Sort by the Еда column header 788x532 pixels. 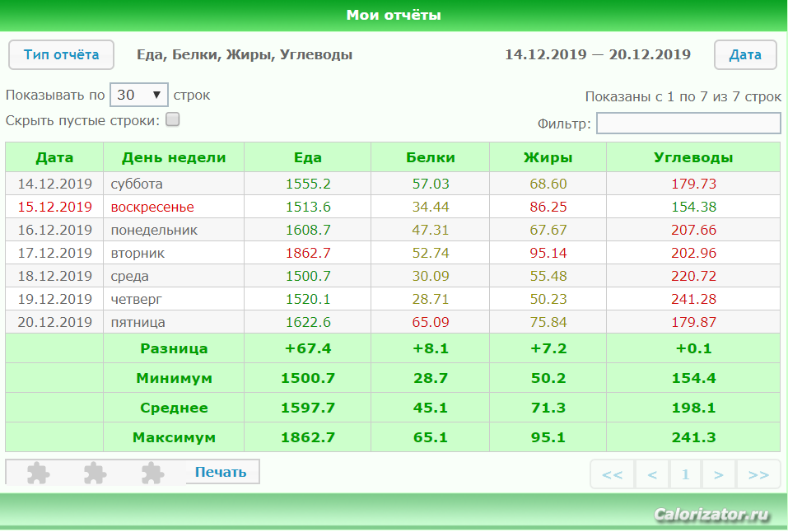coord(308,157)
